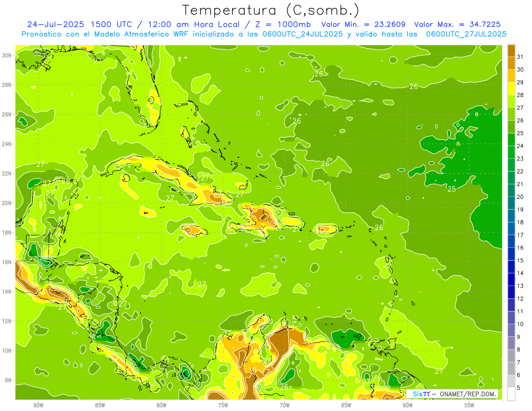Click the latitude axis label 22N
Image resolution: width=532 pixels, height=411 pixels.
[8, 173]
